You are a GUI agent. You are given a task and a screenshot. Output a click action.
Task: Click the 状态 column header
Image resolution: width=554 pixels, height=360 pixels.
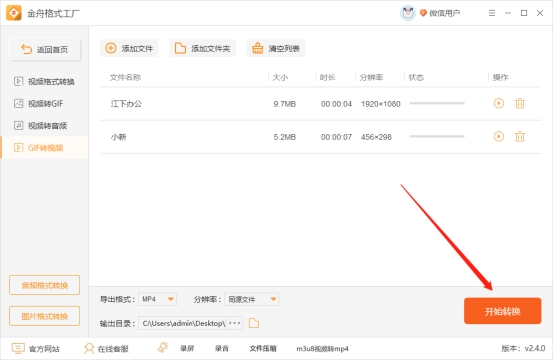[x=416, y=77]
